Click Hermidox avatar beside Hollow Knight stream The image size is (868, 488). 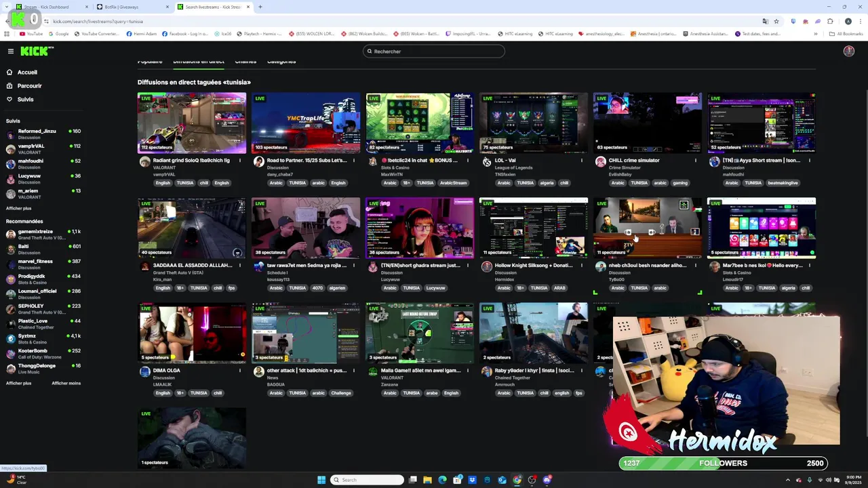click(x=486, y=267)
